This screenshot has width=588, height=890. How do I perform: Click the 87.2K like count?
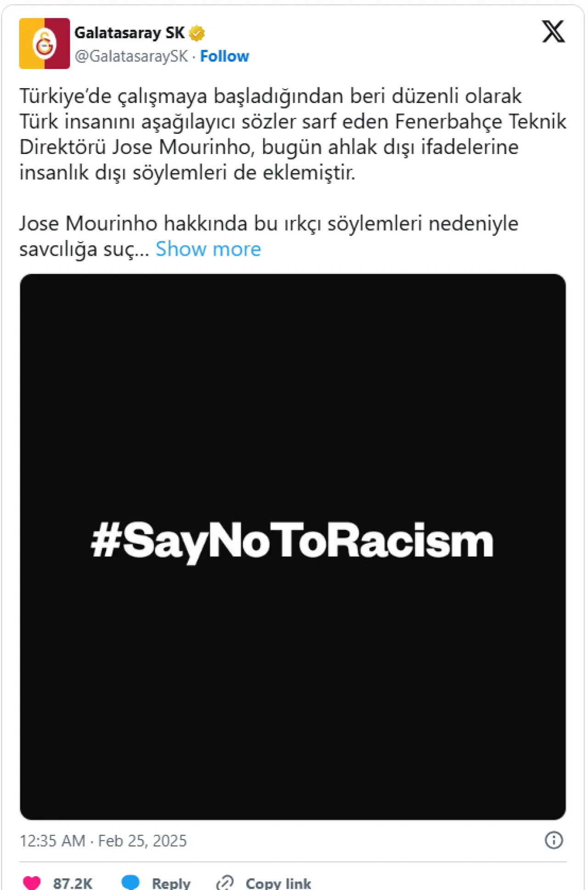pyautogui.click(x=73, y=883)
